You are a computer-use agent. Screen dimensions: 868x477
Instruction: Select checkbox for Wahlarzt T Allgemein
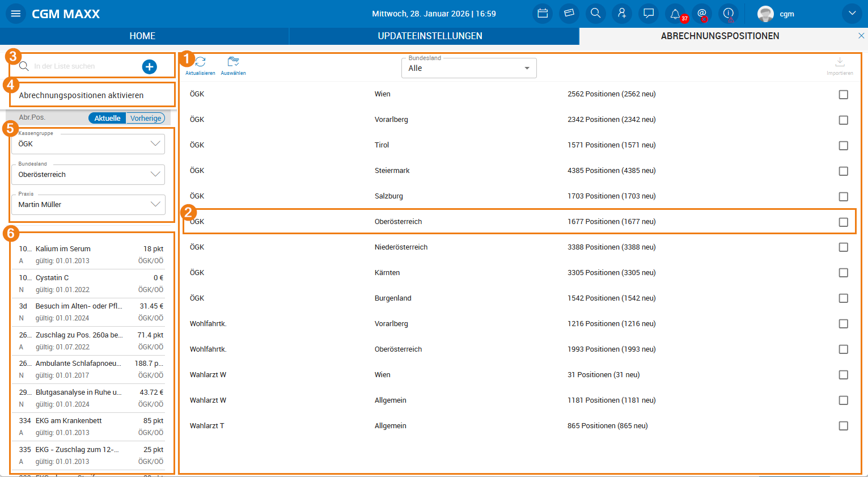843,426
